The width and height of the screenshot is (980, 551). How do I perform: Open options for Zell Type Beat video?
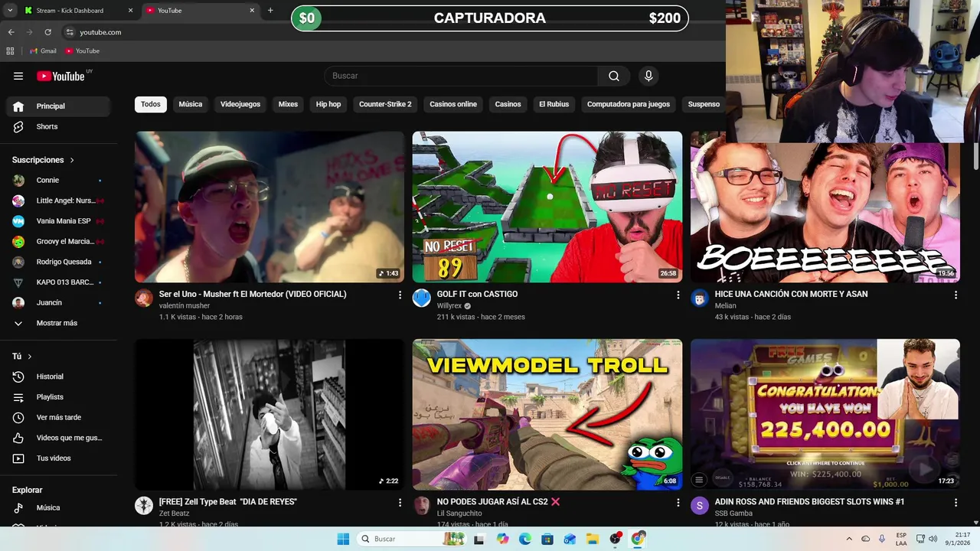(400, 503)
